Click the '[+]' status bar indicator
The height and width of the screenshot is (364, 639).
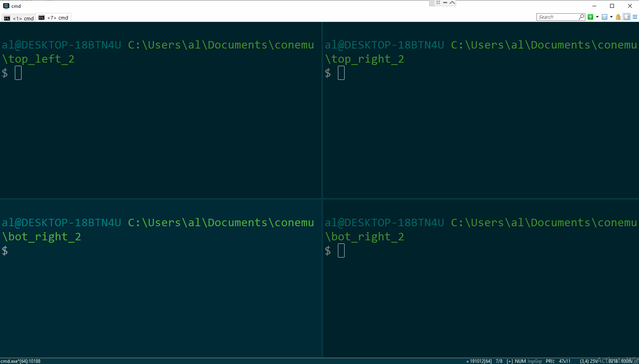[509, 361]
